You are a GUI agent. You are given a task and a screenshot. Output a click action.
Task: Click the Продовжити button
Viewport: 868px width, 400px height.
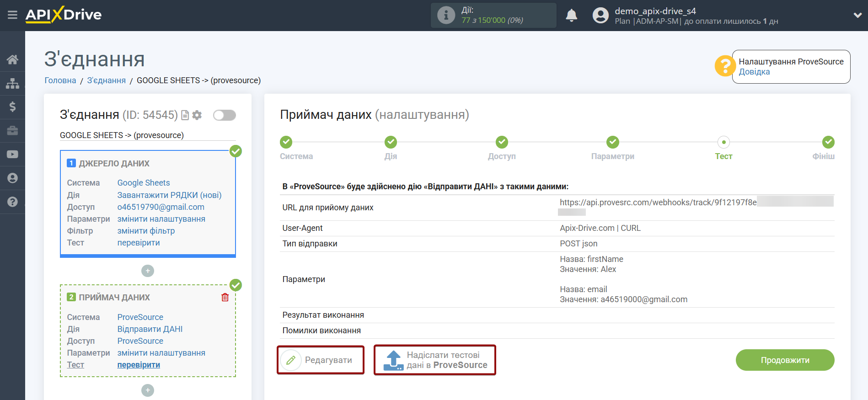coord(785,360)
